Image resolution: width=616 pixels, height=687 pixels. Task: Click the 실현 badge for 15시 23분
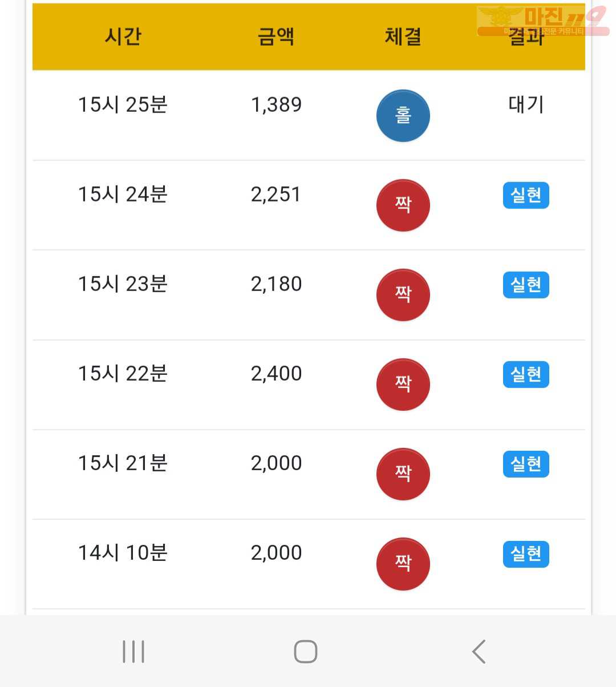coord(526,285)
